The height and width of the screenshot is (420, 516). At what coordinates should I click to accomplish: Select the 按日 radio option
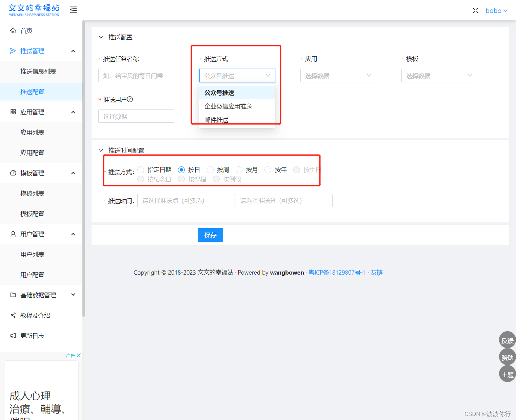(x=181, y=170)
